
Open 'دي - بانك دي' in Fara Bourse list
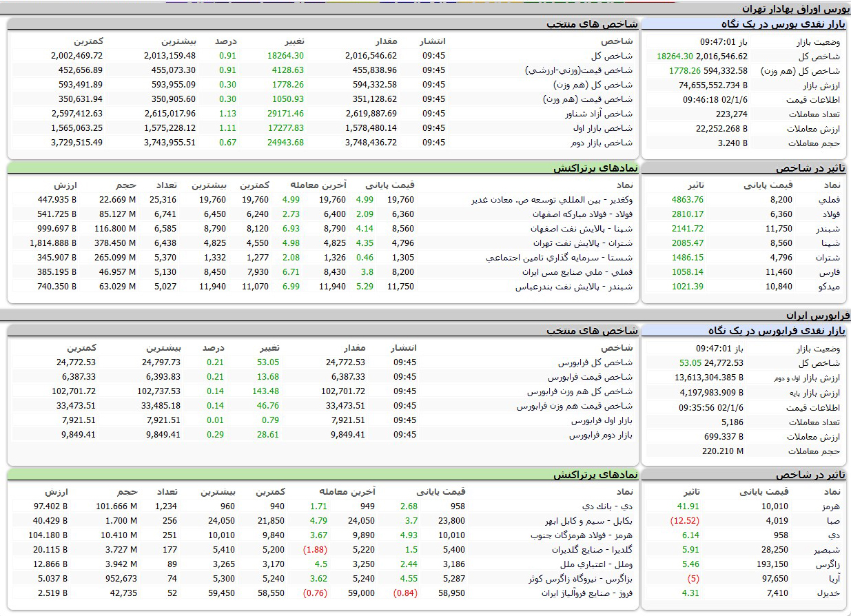tap(608, 506)
